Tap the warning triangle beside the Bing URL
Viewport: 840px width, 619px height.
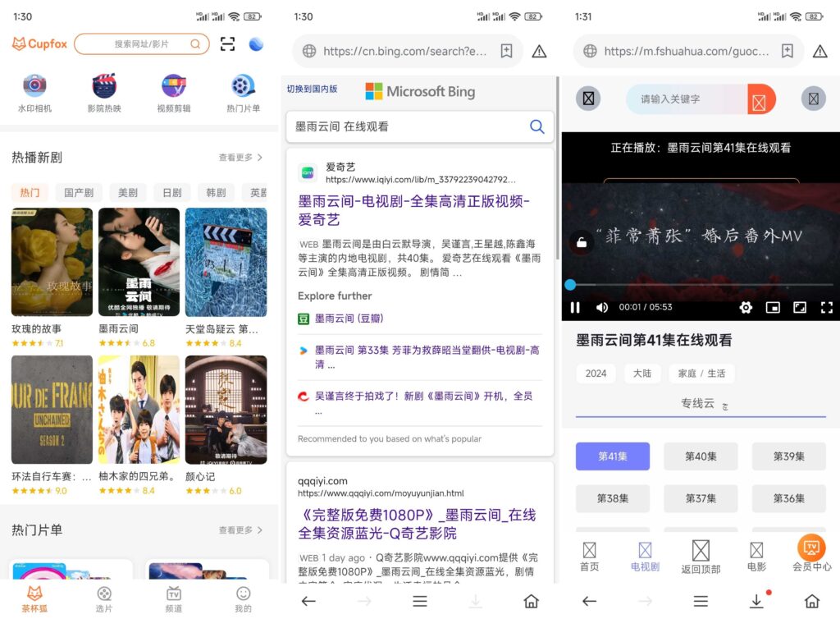point(539,51)
